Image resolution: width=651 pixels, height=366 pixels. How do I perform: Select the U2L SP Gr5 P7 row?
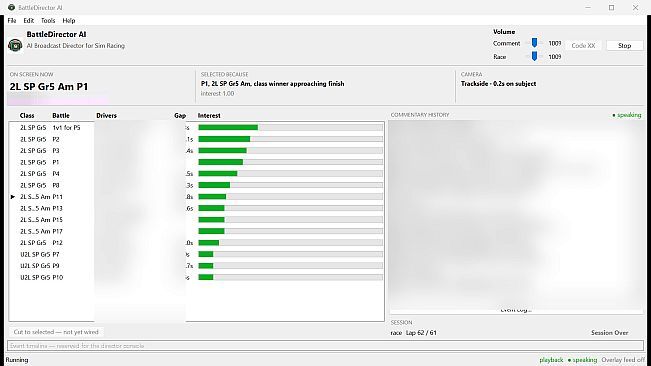(196, 254)
